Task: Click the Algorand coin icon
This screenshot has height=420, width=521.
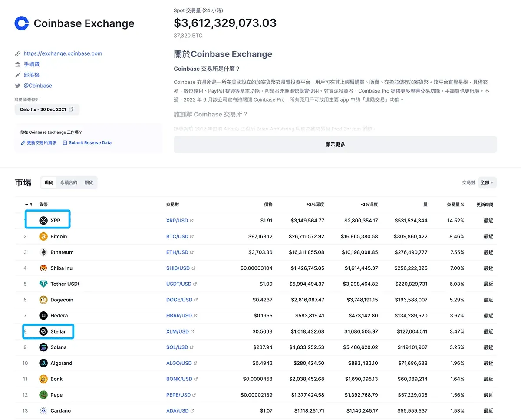Action: point(43,363)
